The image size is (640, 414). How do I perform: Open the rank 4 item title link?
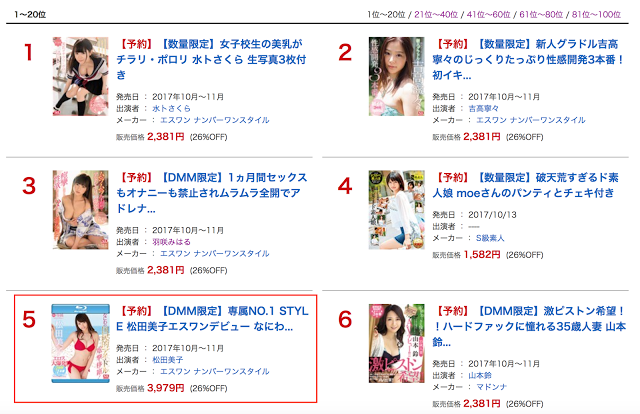pos(525,185)
